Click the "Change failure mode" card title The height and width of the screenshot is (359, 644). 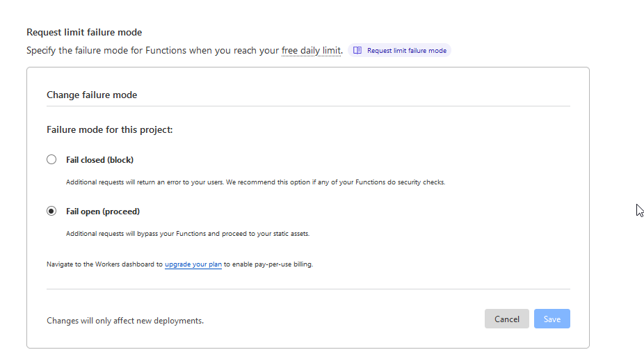pyautogui.click(x=92, y=95)
